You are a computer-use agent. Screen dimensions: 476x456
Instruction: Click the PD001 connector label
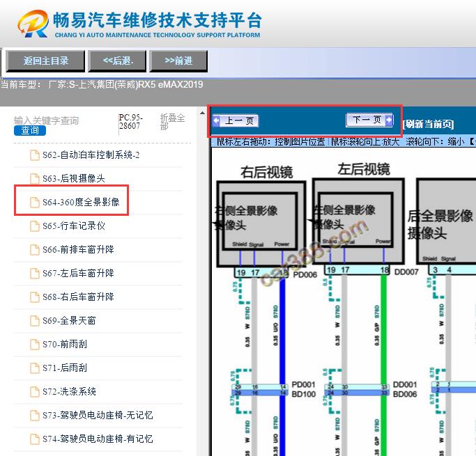303,384
